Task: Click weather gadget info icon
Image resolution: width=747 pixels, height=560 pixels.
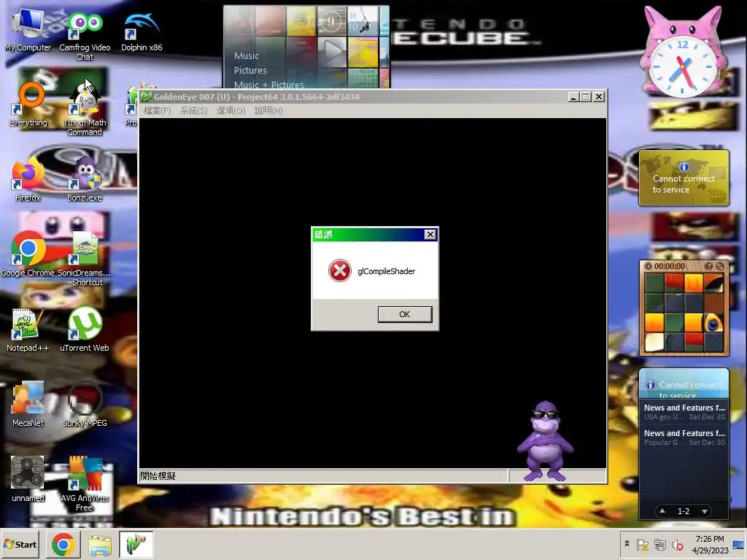Action: [x=684, y=167]
